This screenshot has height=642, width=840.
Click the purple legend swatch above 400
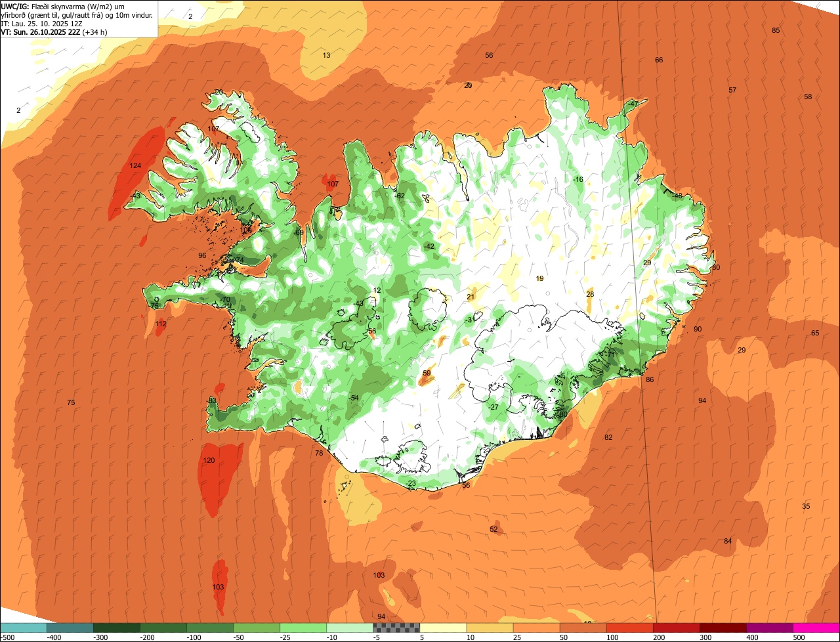tap(770, 628)
